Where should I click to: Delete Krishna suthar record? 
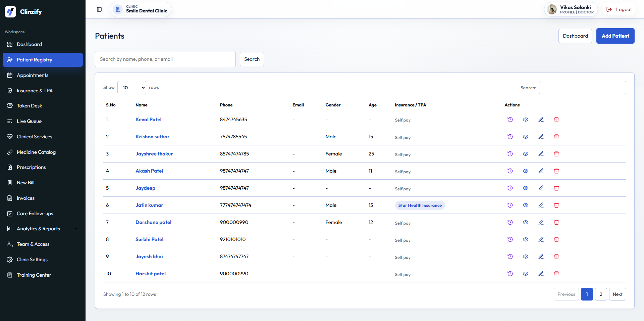coord(556,137)
